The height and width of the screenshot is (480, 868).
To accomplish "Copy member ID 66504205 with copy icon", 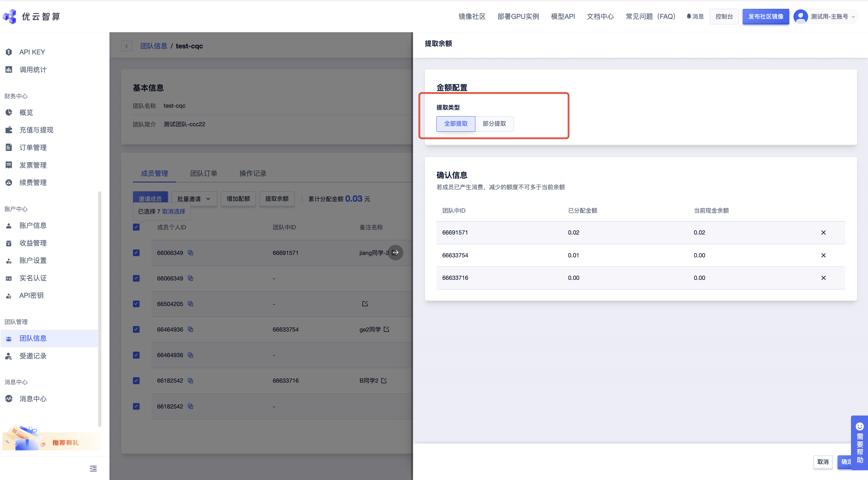I will point(190,304).
